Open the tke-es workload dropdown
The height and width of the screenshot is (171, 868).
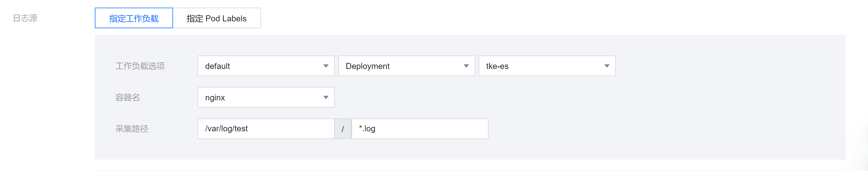point(547,66)
